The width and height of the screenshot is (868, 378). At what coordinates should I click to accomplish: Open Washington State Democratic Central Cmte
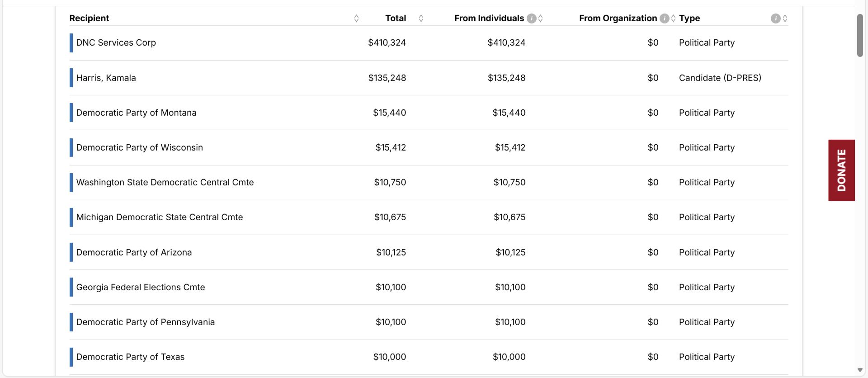coord(165,182)
